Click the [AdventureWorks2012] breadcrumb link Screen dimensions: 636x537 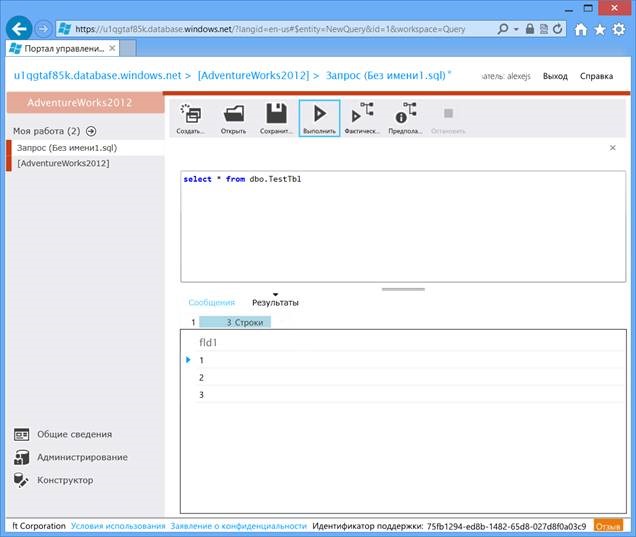[x=254, y=76]
